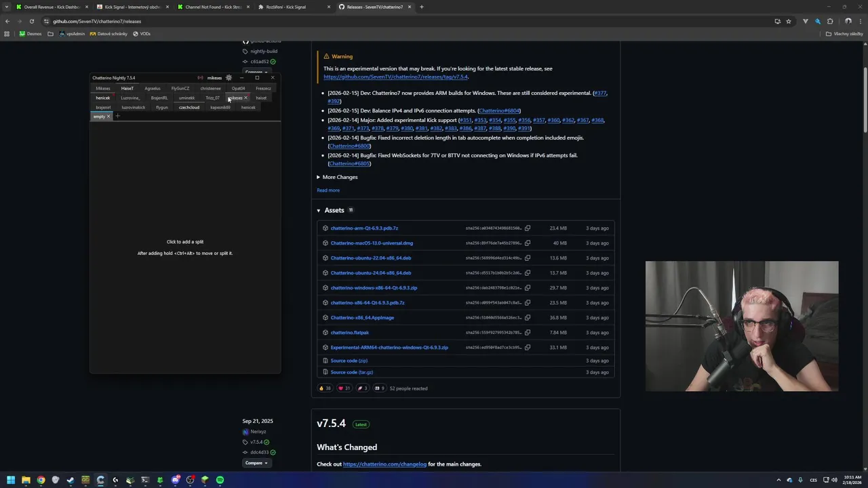Close the empty tab in Chatterino
868x488 pixels.
click(x=108, y=117)
